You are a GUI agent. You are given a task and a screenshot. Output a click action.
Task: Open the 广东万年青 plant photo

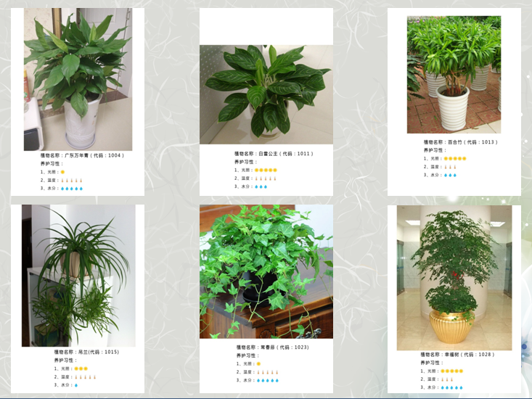click(78, 79)
